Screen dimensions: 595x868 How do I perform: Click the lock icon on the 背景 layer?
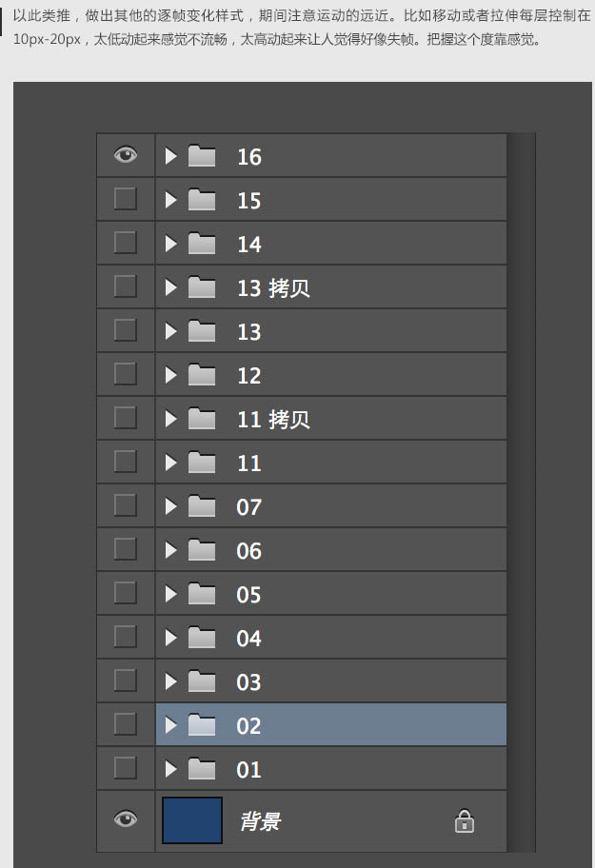pos(464,820)
